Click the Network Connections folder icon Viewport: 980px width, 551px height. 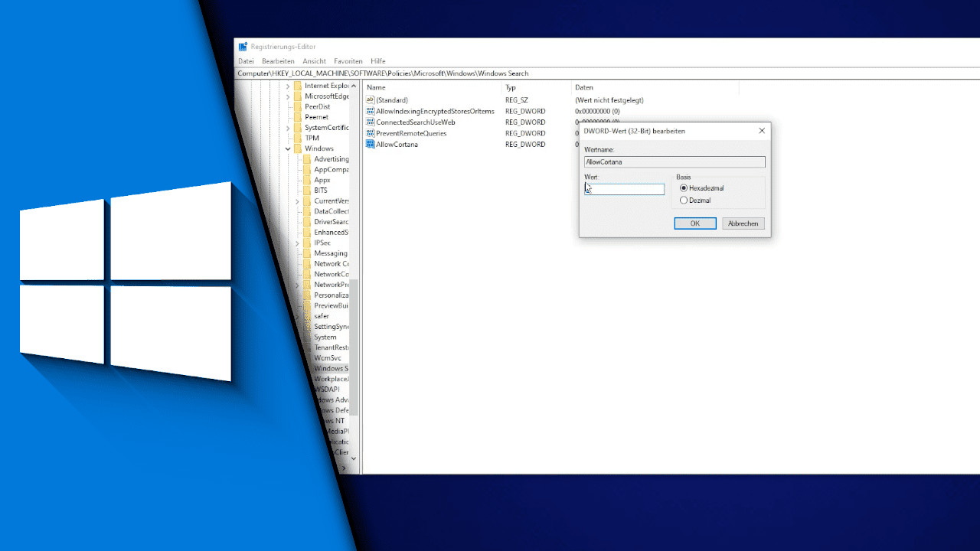[x=307, y=264]
